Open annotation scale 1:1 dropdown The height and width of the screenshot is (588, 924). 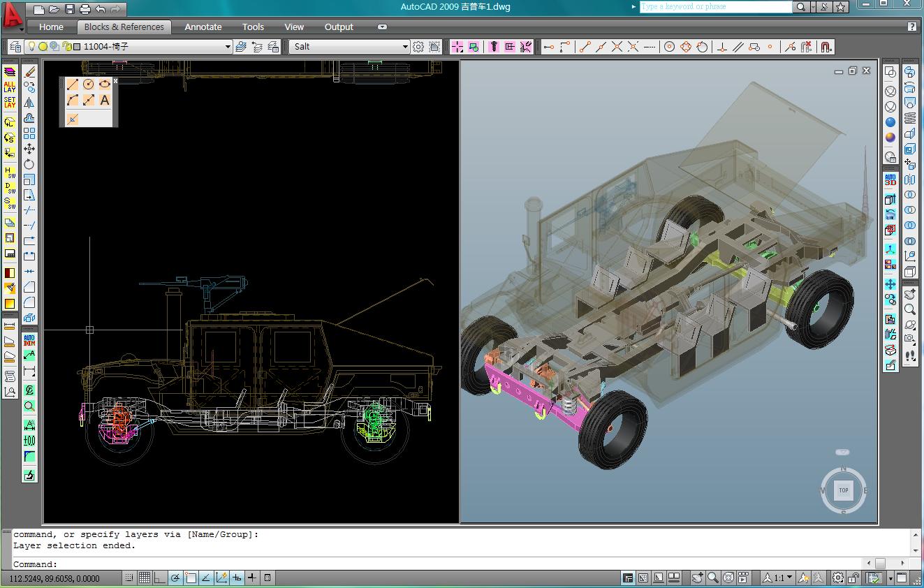pyautogui.click(x=789, y=578)
